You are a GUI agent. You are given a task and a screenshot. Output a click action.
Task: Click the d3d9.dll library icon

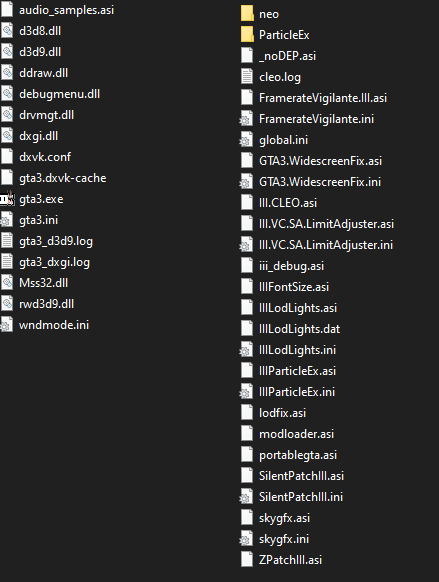pyautogui.click(x=7, y=52)
